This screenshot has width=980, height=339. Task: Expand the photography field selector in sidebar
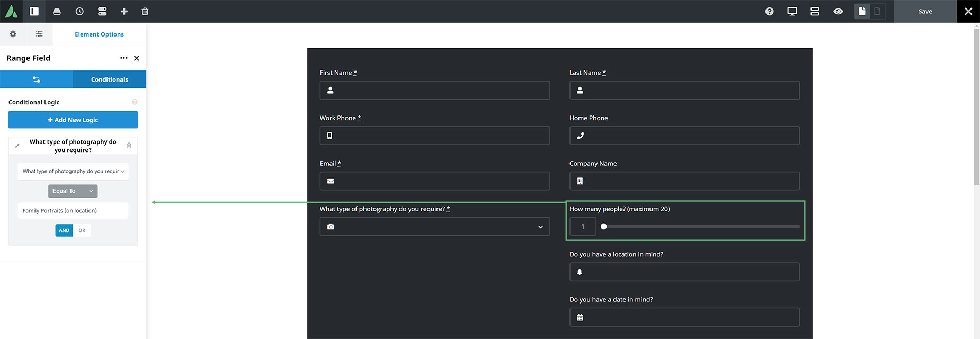point(73,171)
